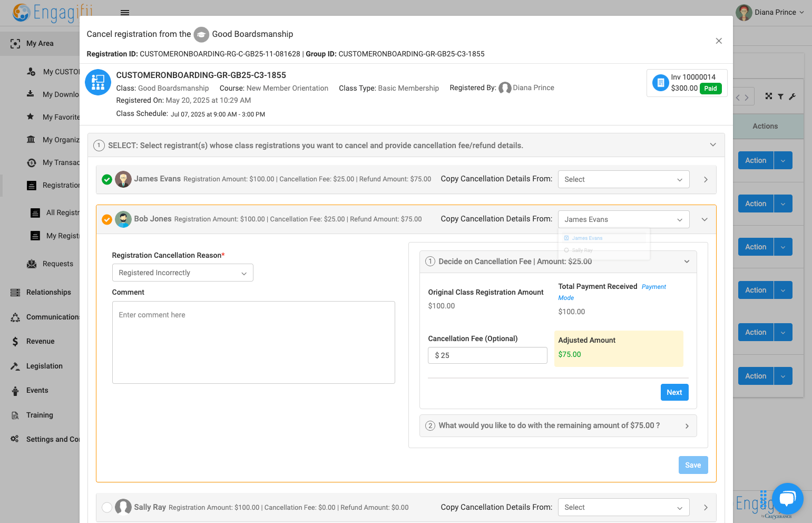The height and width of the screenshot is (523, 812).
Task: Open the Payment Mode link
Action: (653, 287)
